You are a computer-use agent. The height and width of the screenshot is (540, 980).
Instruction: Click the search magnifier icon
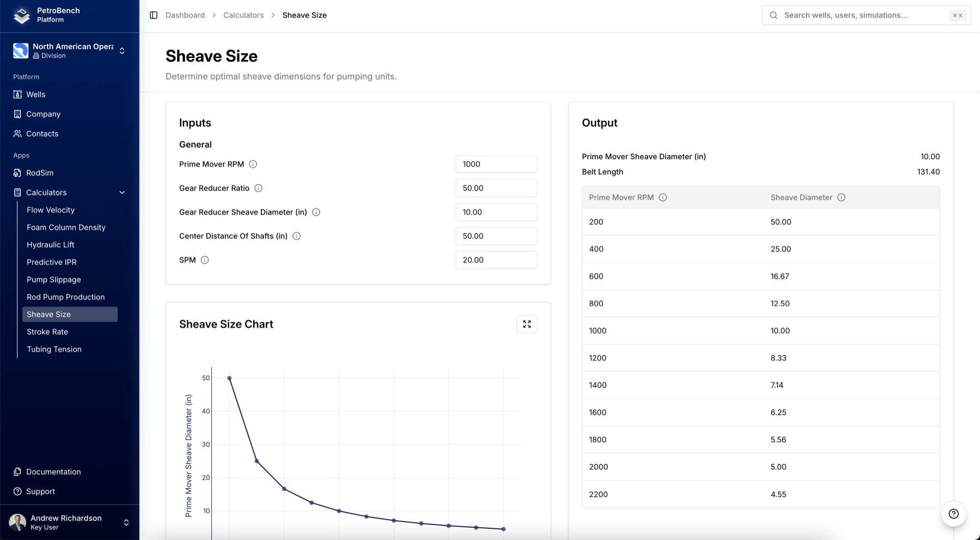pyautogui.click(x=774, y=15)
